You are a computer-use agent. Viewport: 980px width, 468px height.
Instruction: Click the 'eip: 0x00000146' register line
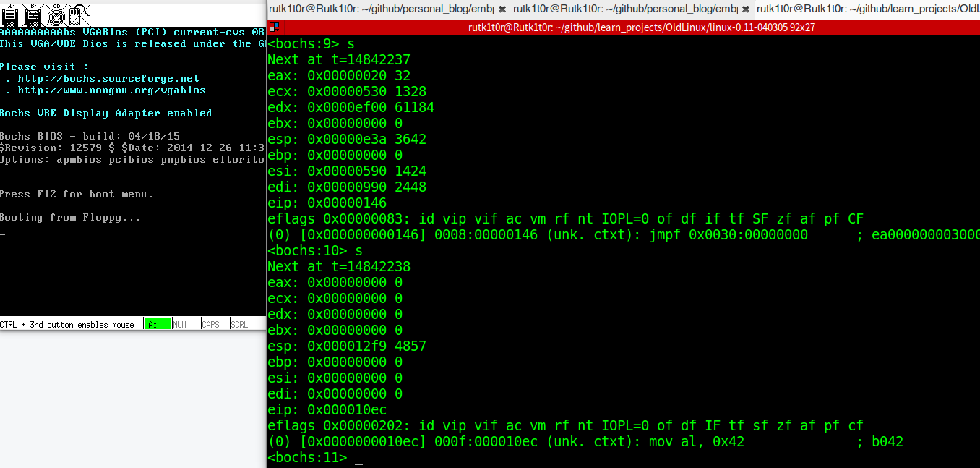pos(327,203)
